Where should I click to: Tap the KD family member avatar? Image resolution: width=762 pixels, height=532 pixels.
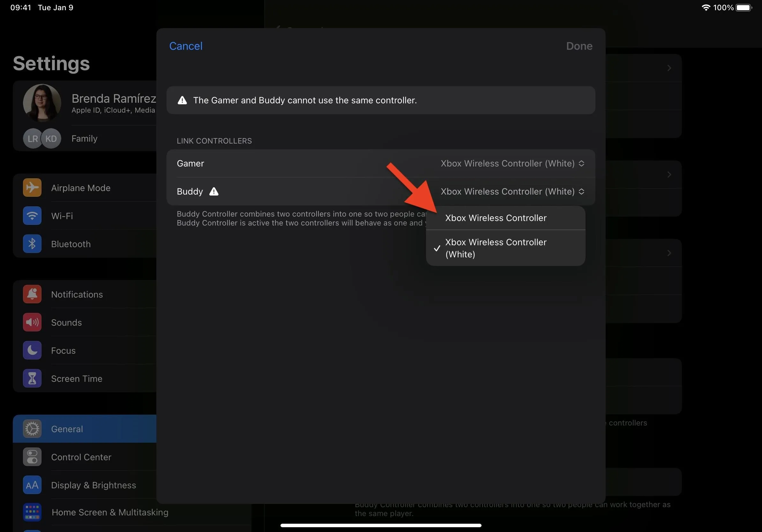(51, 138)
